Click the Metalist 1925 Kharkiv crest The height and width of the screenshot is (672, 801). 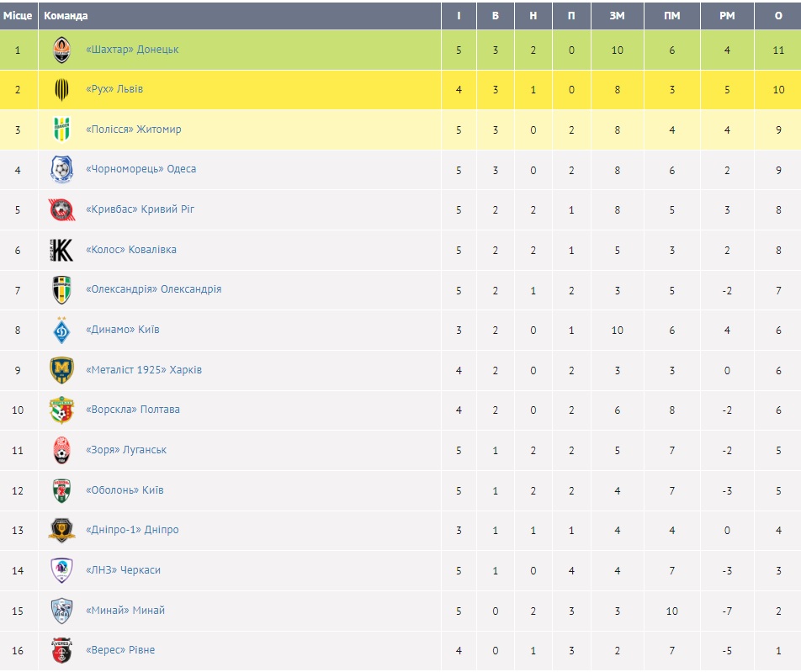point(61,370)
